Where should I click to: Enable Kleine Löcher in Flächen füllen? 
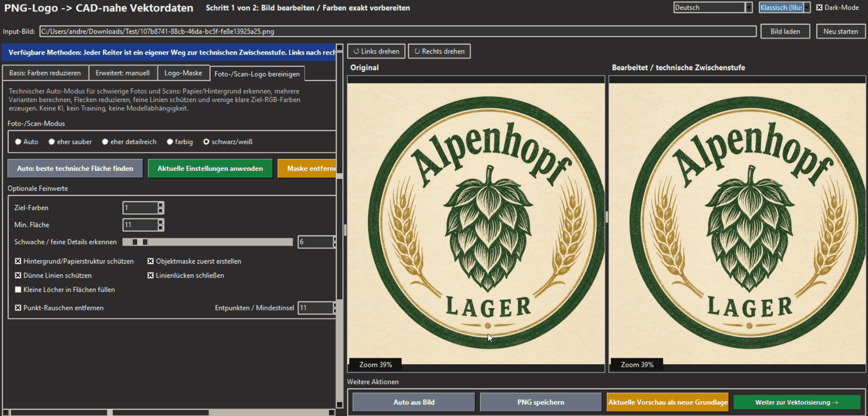[18, 289]
